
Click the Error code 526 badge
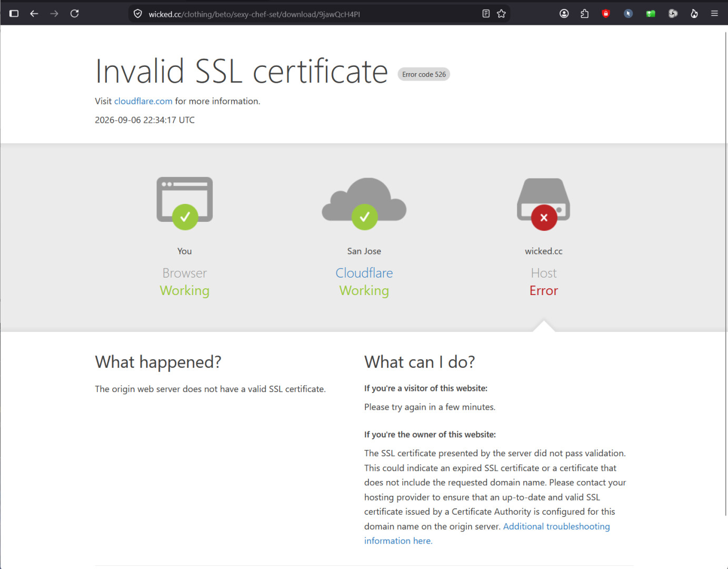(424, 74)
